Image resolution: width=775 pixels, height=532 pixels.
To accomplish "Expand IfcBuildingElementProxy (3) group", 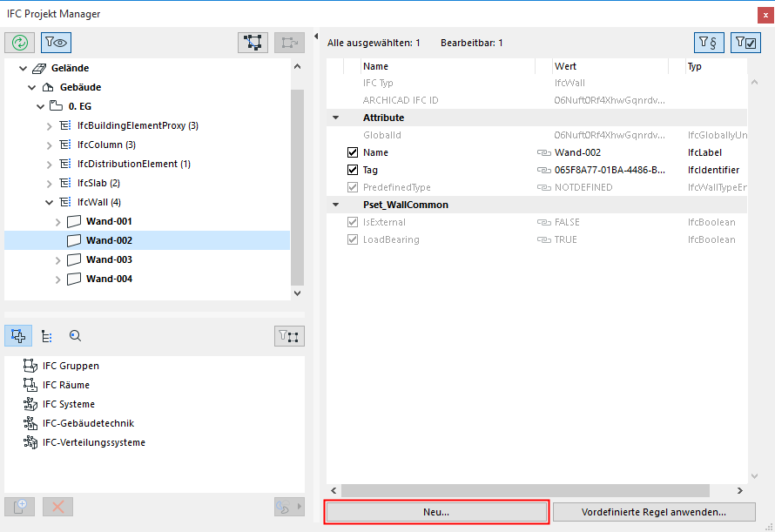I will pos(49,126).
